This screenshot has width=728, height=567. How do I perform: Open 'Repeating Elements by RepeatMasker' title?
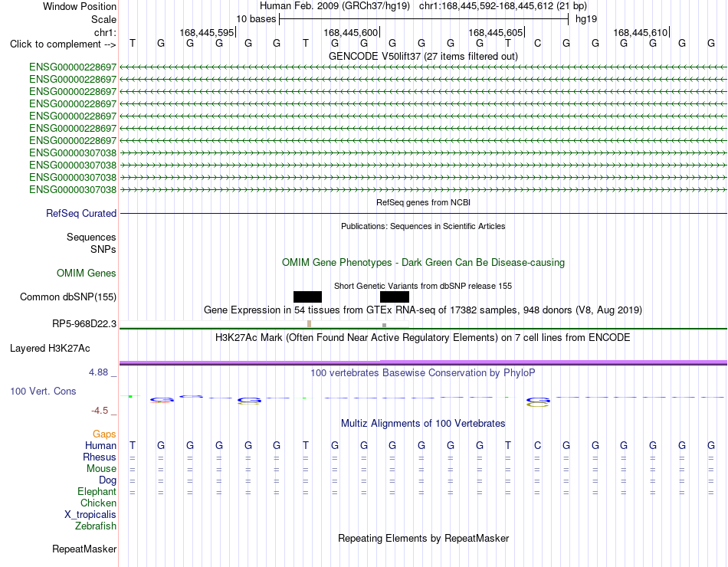point(423,539)
